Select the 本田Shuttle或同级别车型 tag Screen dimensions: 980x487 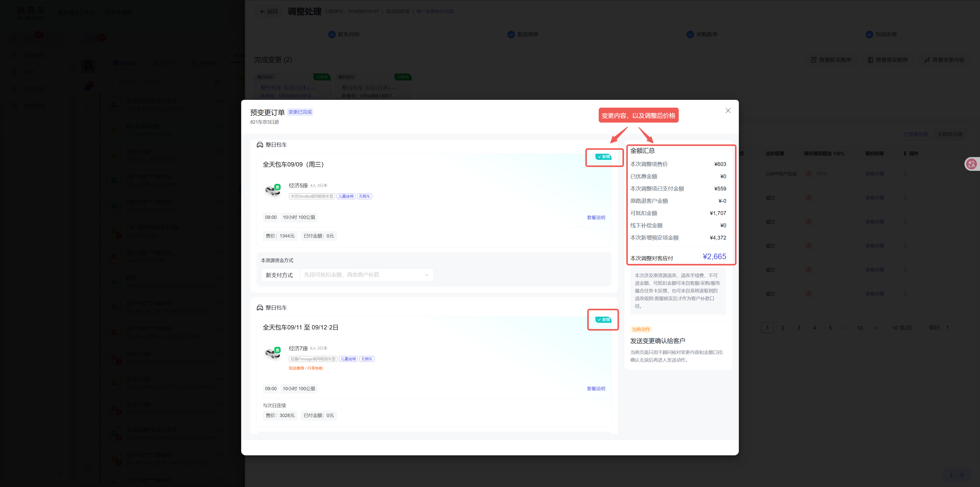tap(312, 196)
